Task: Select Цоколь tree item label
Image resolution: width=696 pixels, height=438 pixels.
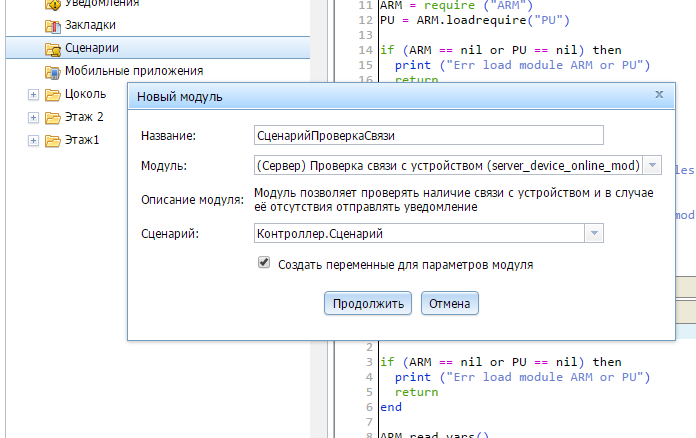Action: 85,94
